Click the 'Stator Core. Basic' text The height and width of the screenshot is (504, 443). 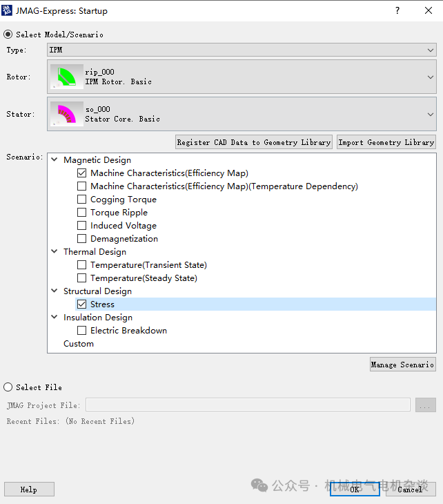122,119
